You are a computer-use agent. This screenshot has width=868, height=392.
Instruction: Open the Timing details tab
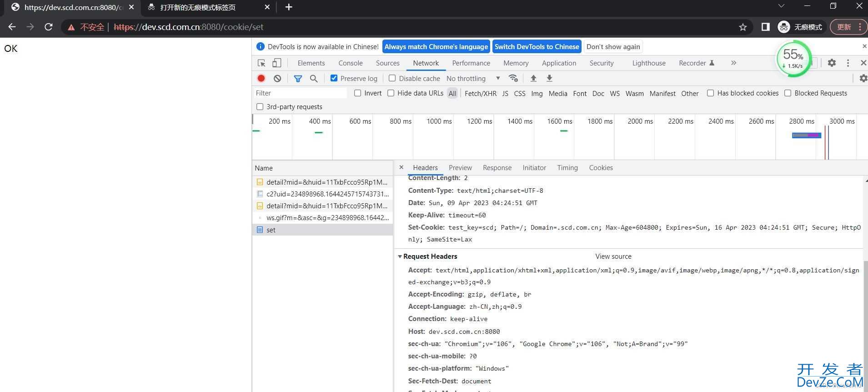pos(567,168)
